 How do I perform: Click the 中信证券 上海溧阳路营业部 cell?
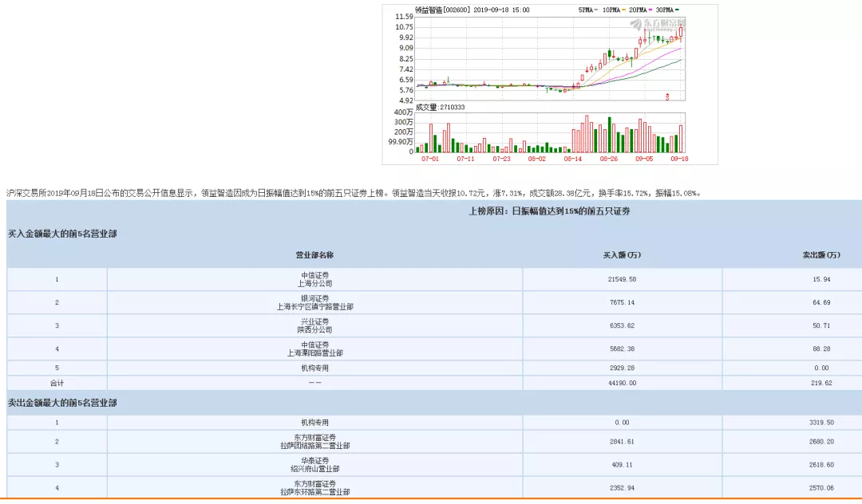click(314, 348)
